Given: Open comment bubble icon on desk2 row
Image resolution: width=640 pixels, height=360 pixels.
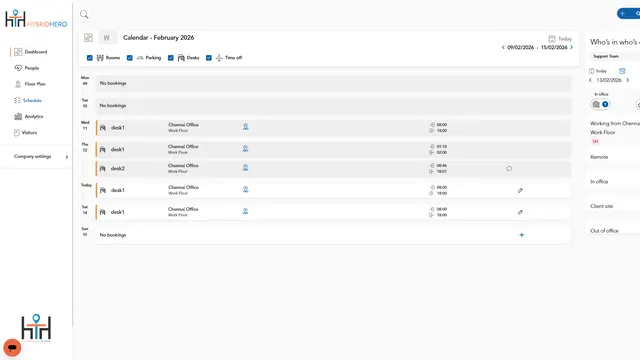Looking at the screenshot, I should click(509, 169).
